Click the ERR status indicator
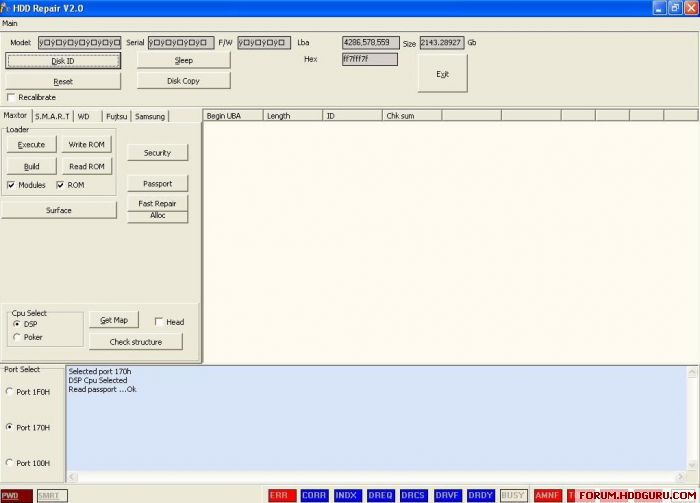 pos(282,495)
